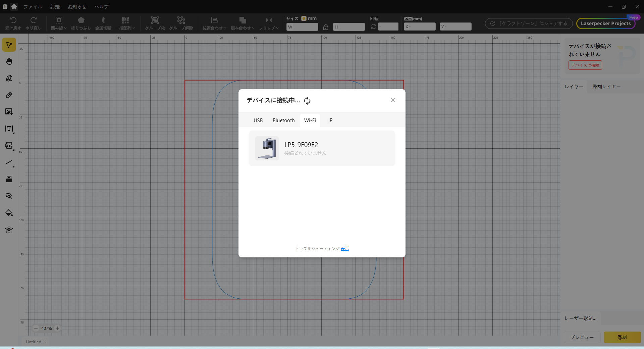
Task: Open the troubleshooting 表示 link
Action: (x=345, y=249)
